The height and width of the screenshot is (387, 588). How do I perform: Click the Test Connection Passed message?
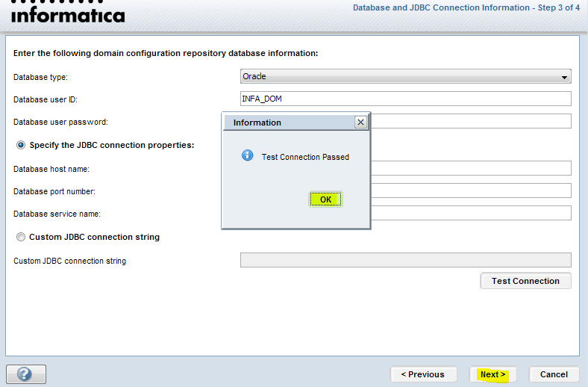(x=305, y=157)
